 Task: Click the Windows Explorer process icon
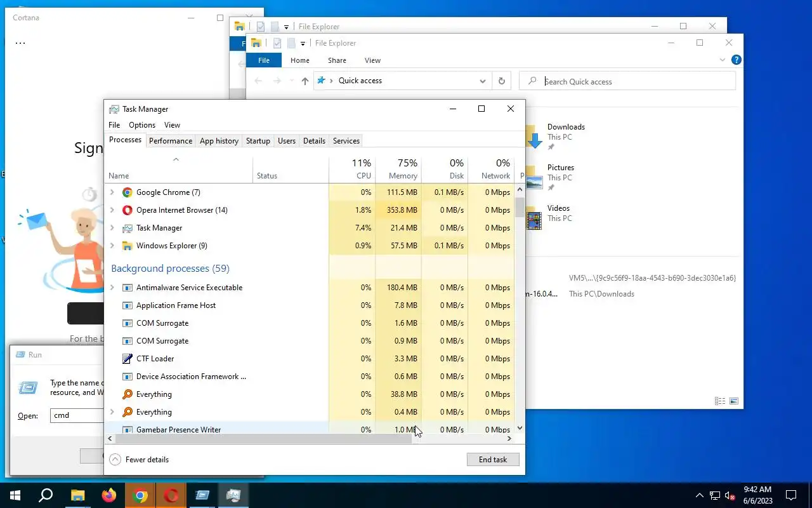[x=128, y=246]
